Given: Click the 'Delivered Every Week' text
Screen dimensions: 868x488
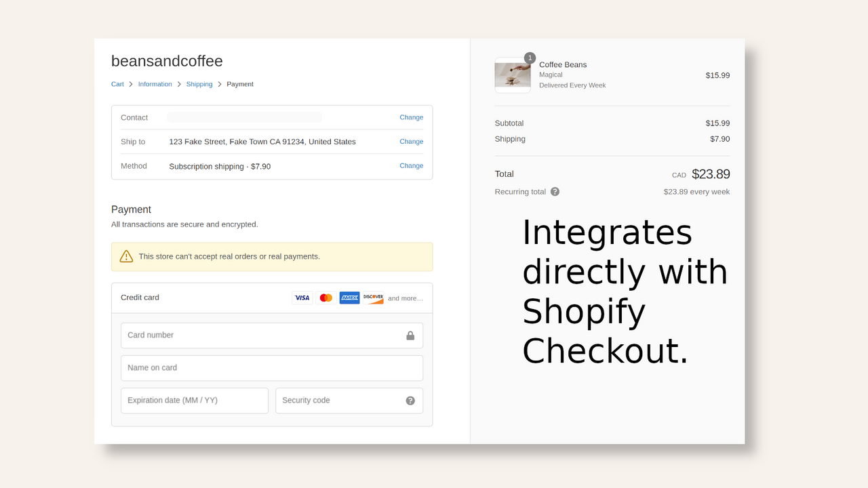Looking at the screenshot, I should click(572, 85).
